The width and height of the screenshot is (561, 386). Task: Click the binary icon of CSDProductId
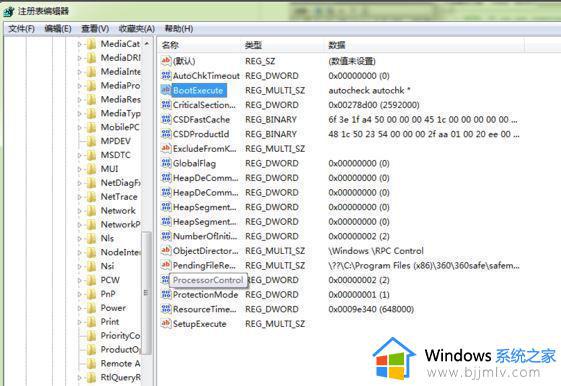click(x=166, y=134)
